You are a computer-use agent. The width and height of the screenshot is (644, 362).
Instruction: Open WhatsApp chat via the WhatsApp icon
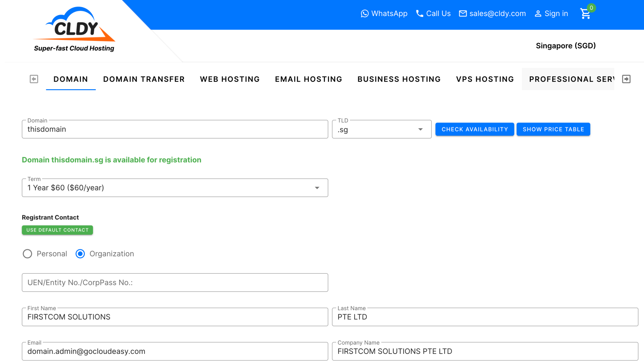click(x=365, y=14)
